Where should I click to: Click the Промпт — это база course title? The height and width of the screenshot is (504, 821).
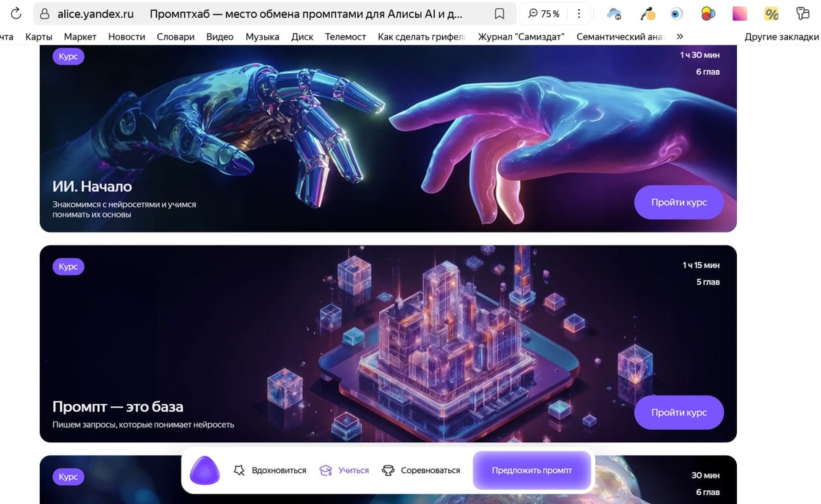(x=118, y=407)
